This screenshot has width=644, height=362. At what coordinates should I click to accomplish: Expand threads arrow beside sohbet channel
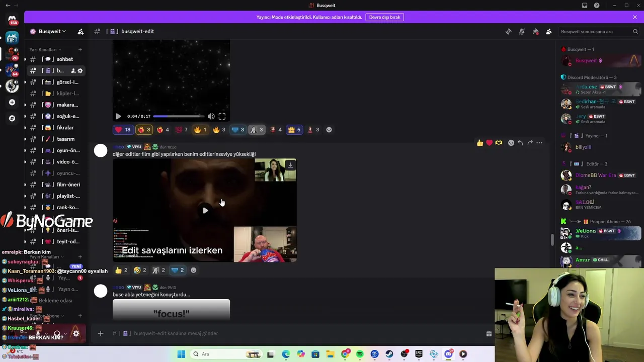[25, 59]
